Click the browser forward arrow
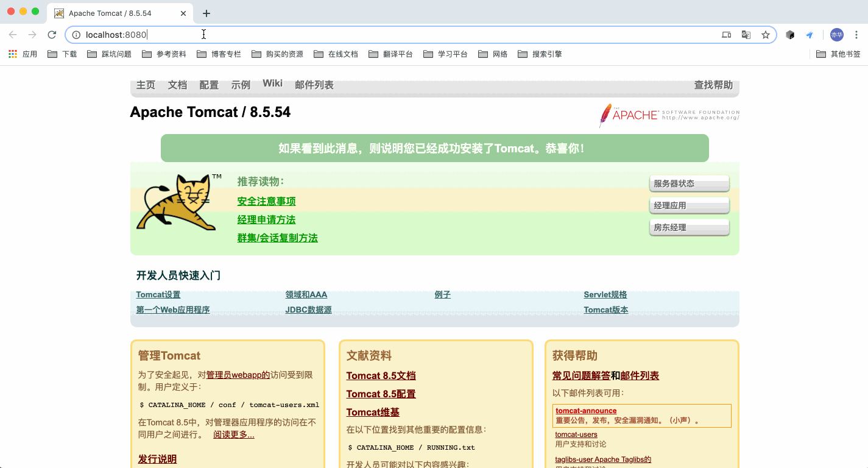 32,35
